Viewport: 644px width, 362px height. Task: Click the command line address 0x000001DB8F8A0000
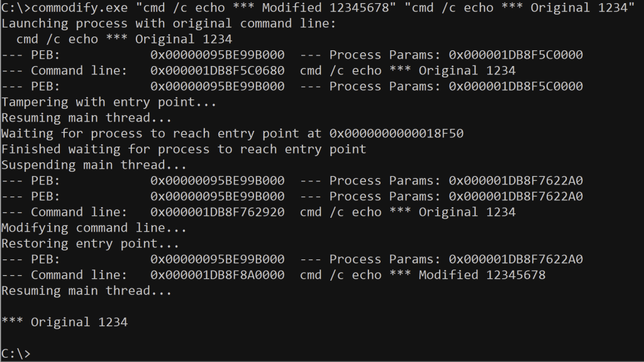pyautogui.click(x=217, y=275)
